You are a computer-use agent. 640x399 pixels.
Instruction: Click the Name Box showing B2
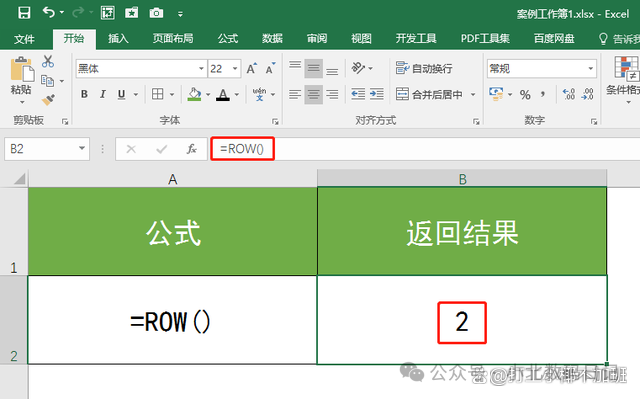click(47, 149)
